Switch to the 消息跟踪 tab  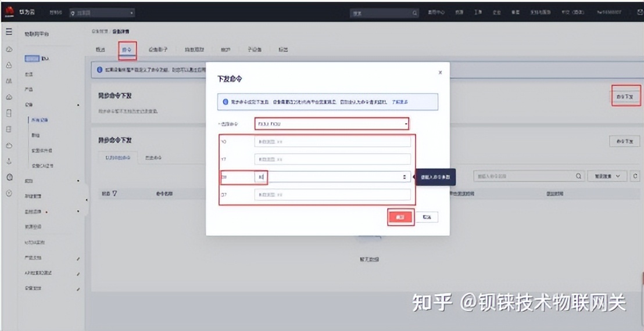tap(194, 49)
